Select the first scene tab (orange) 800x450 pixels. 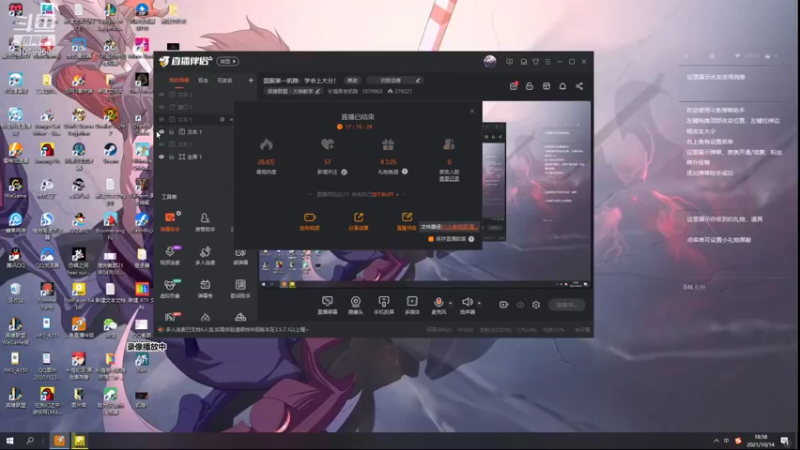179,80
